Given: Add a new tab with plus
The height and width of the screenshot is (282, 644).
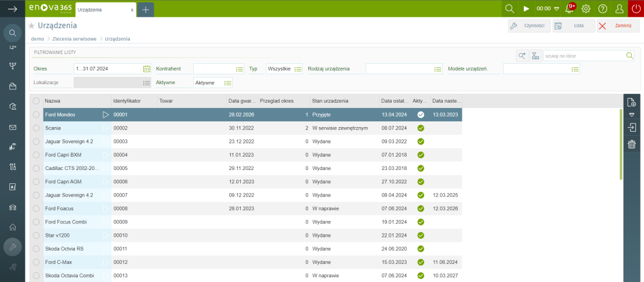Looking at the screenshot, I should point(146,10).
